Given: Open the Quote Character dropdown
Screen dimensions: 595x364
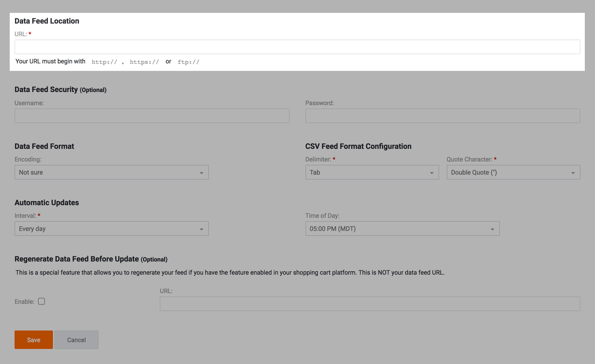Looking at the screenshot, I should [513, 172].
